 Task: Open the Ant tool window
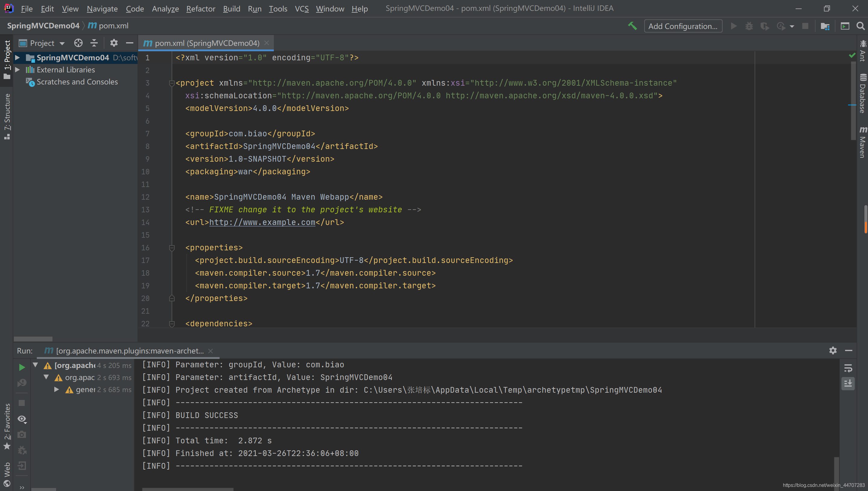coord(863,51)
